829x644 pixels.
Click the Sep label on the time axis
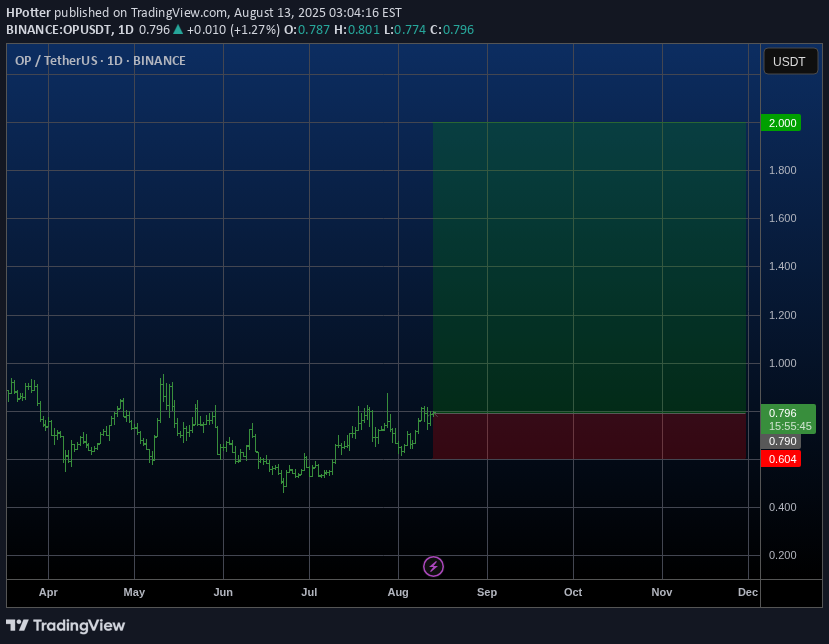(x=487, y=592)
